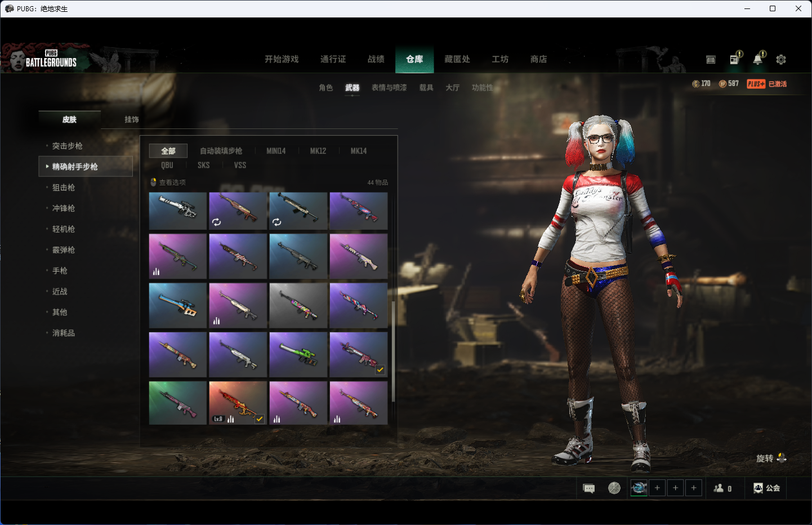Switch to 角色 sub-tab
This screenshot has width=812, height=525.
[x=325, y=88]
